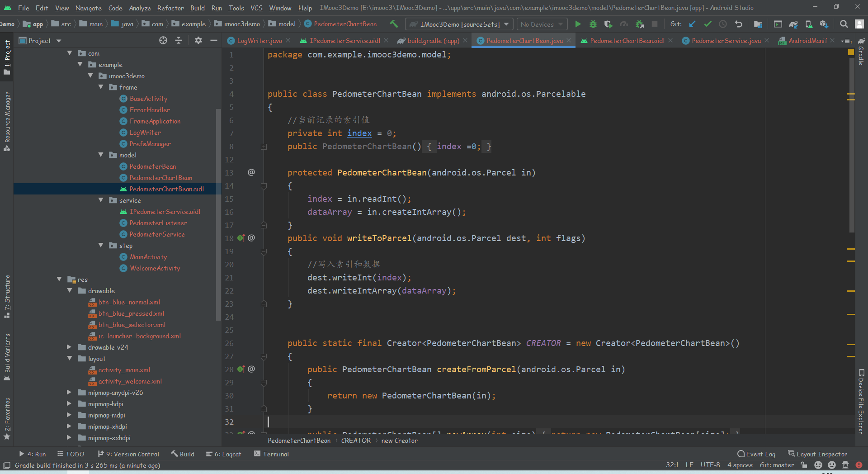Expand the mipmap-hdpi folder
Image resolution: width=868 pixels, height=474 pixels.
(69, 403)
